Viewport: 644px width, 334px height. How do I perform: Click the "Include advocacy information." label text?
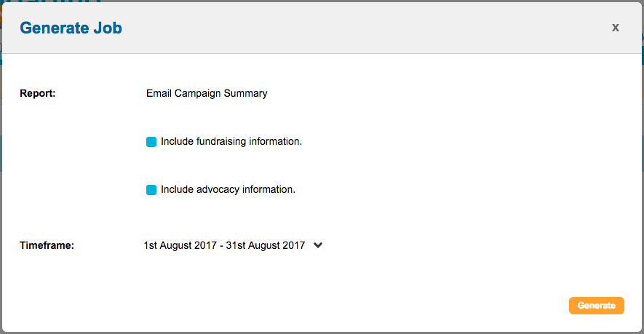[x=228, y=189]
